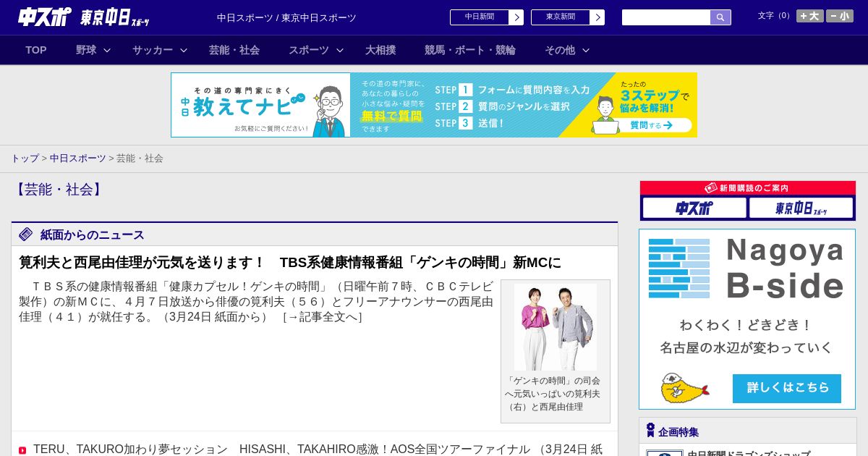Click the 教えてナビ banner advertisement
This screenshot has width=868, height=456.
coord(434,105)
